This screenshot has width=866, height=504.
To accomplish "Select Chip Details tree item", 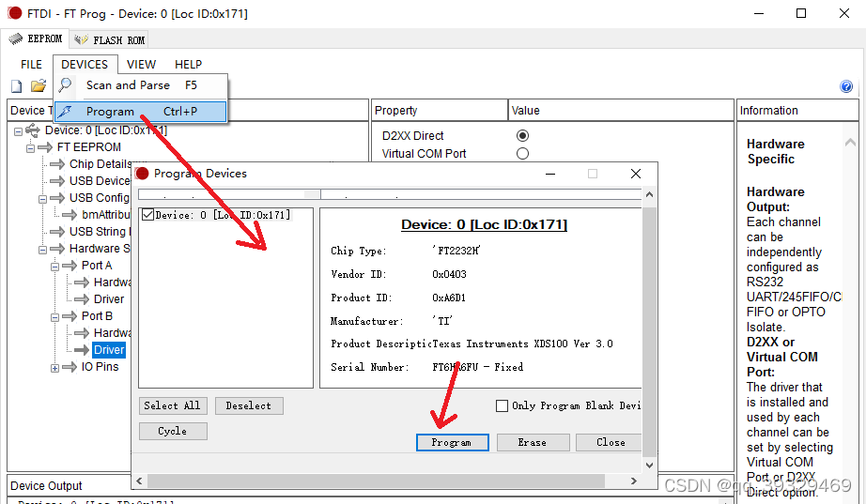I will (100, 164).
